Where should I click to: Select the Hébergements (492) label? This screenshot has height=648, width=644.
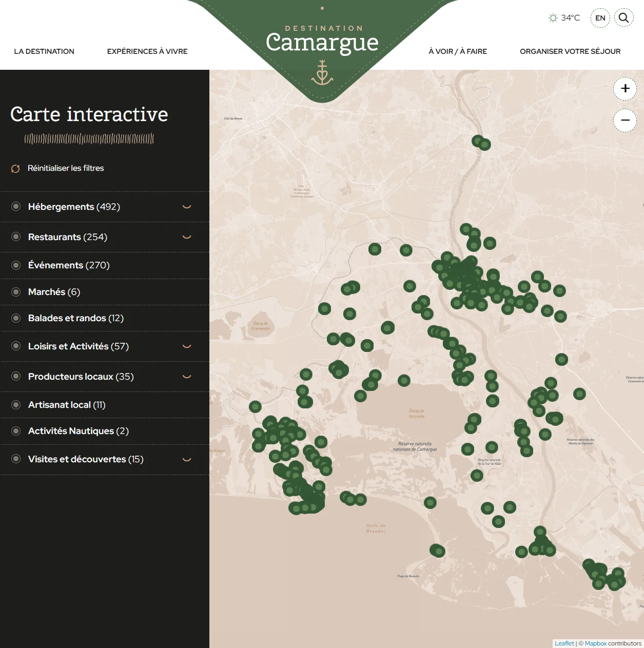74,207
